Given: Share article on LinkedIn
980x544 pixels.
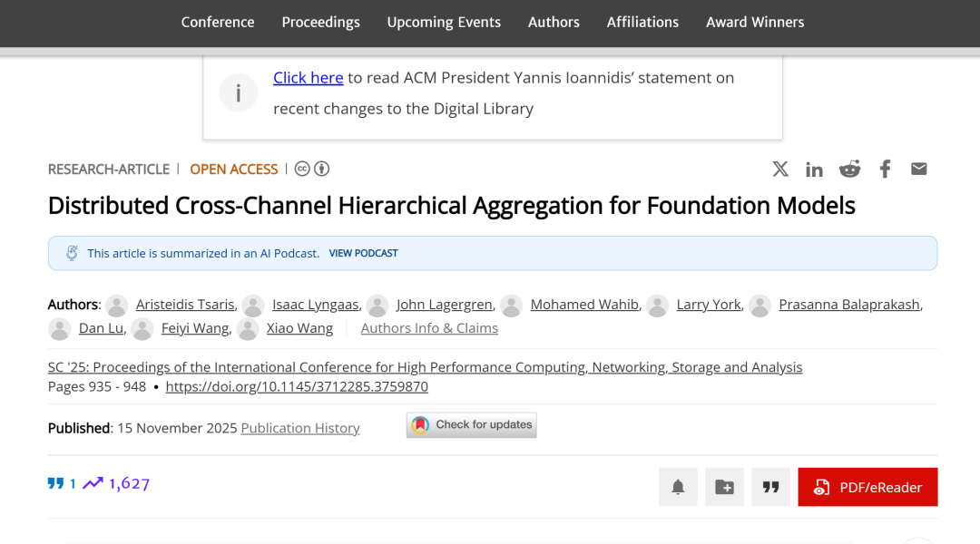Looking at the screenshot, I should pyautogui.click(x=814, y=170).
